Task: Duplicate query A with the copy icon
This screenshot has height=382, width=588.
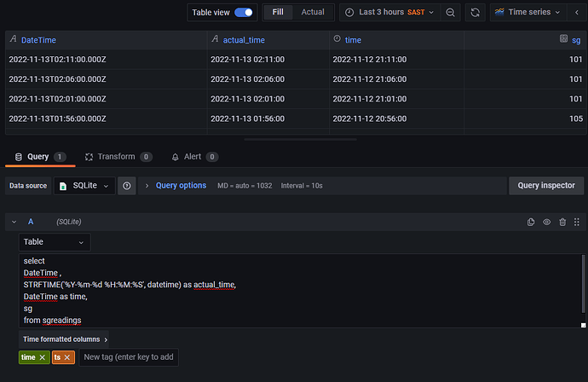Action: tap(531, 223)
